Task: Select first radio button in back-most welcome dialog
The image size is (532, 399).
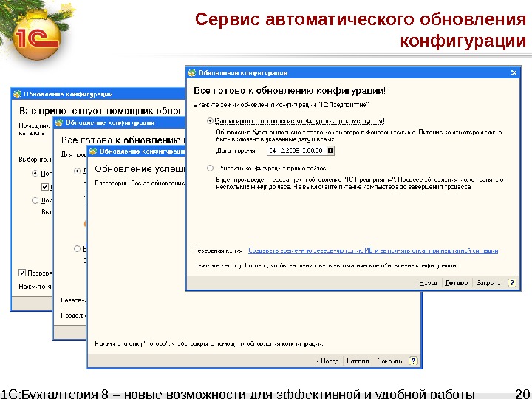Action: click(35, 174)
